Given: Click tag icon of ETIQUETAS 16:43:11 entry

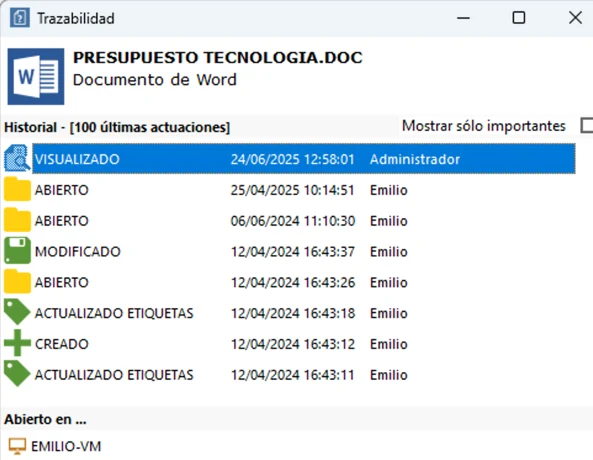Looking at the screenshot, I should tap(17, 374).
